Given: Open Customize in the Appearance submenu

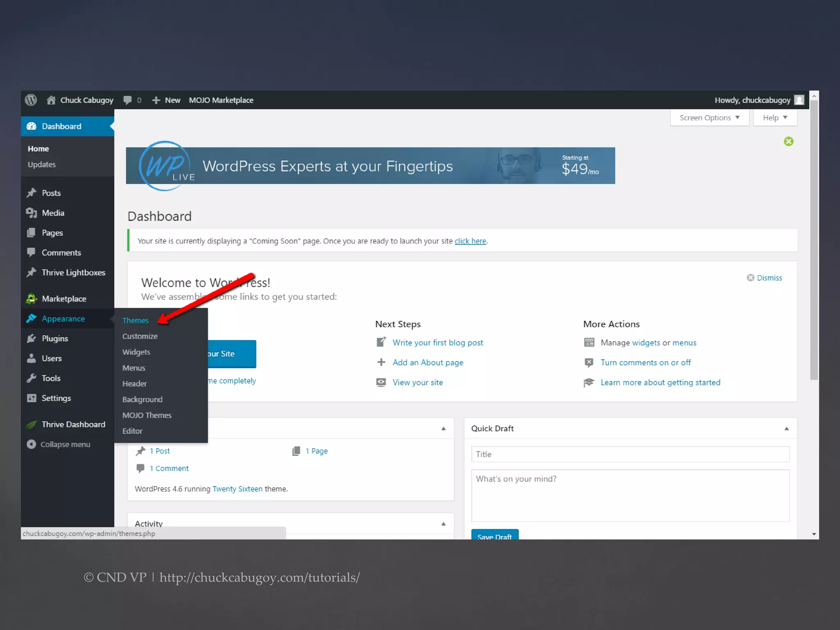Looking at the screenshot, I should tap(140, 336).
